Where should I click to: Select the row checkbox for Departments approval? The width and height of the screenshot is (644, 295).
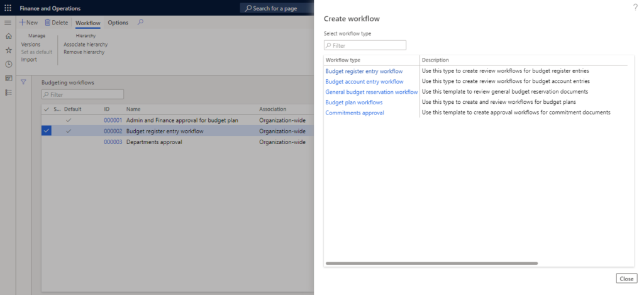[47, 142]
